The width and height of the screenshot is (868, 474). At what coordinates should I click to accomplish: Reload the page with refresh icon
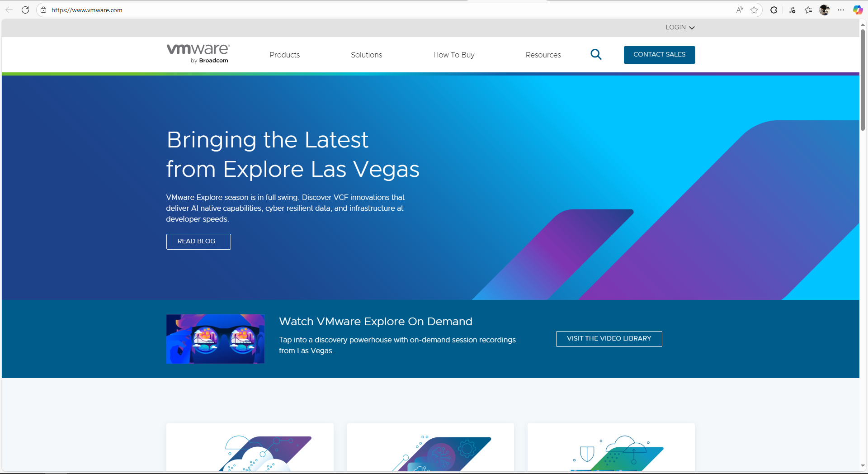click(x=25, y=10)
